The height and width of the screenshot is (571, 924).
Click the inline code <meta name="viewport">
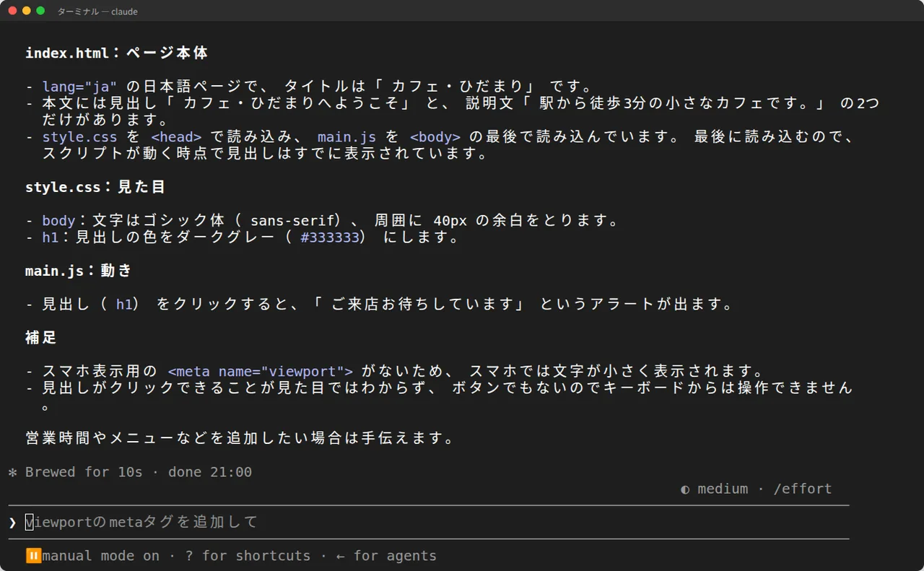[261, 372]
